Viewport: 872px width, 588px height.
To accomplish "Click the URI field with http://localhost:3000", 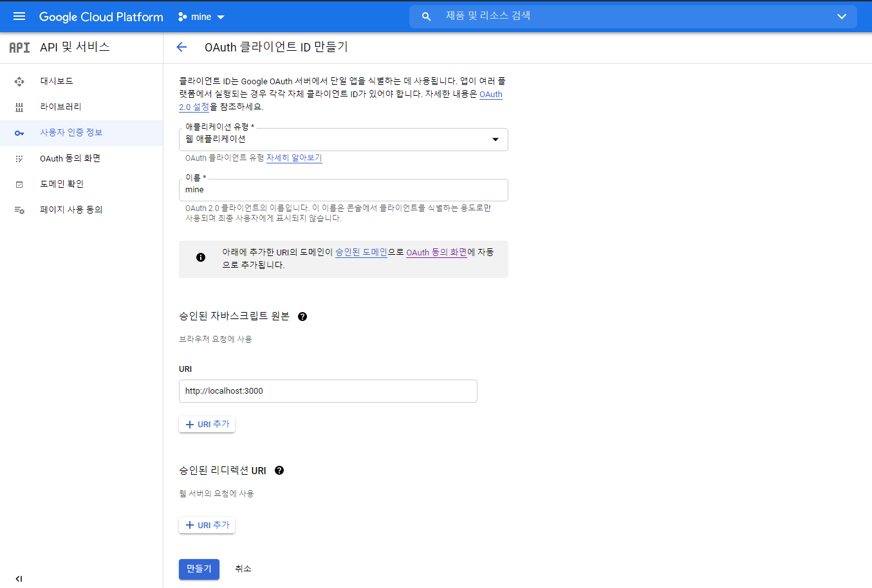I will [x=328, y=391].
